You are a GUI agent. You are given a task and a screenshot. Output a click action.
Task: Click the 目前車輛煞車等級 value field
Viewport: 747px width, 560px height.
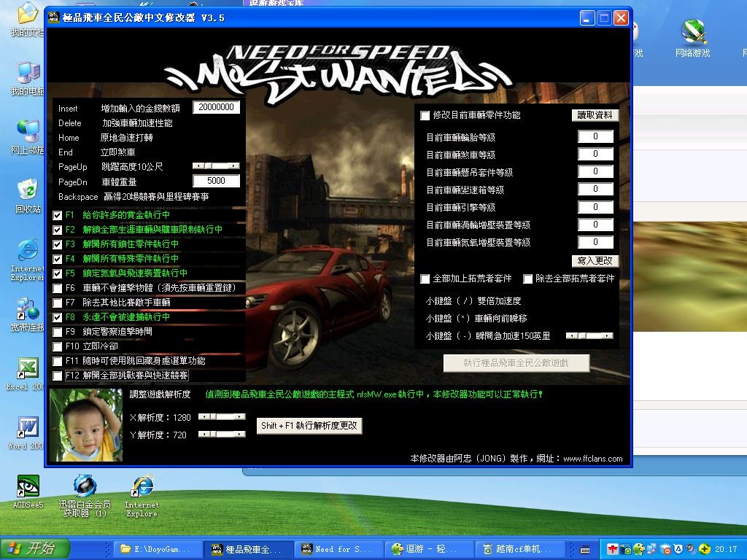pos(595,155)
